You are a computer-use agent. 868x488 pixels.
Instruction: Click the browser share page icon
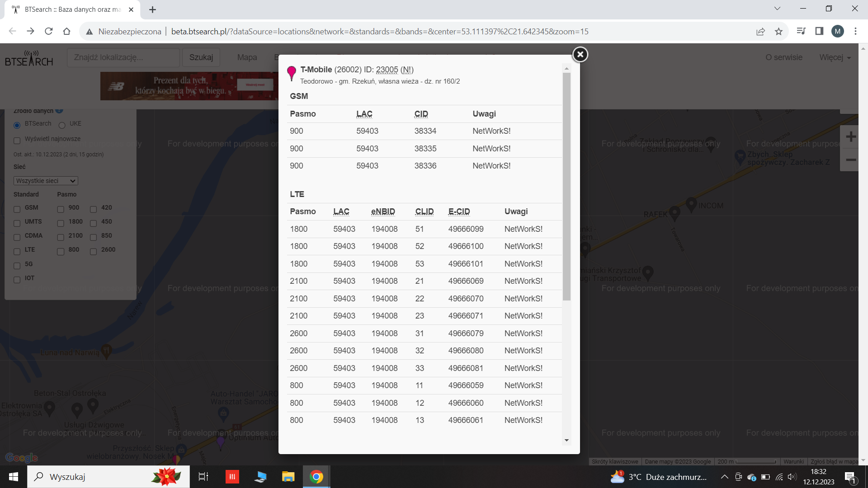760,32
